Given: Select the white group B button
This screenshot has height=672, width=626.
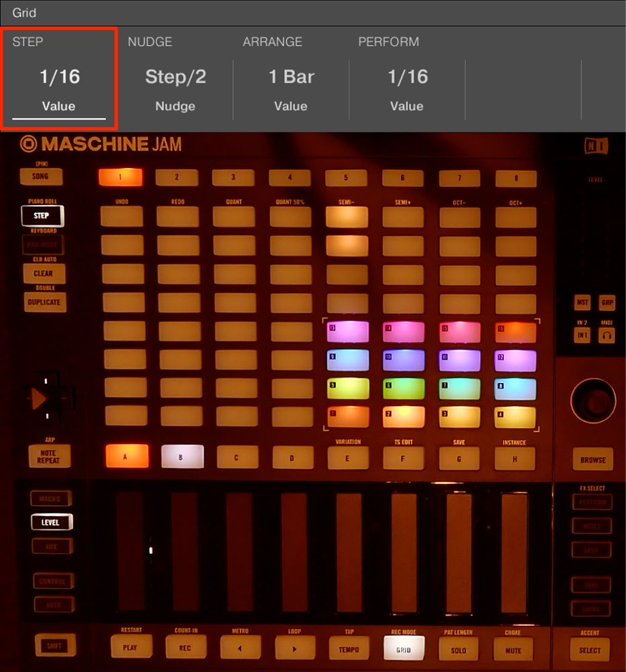Looking at the screenshot, I should pyautogui.click(x=182, y=457).
